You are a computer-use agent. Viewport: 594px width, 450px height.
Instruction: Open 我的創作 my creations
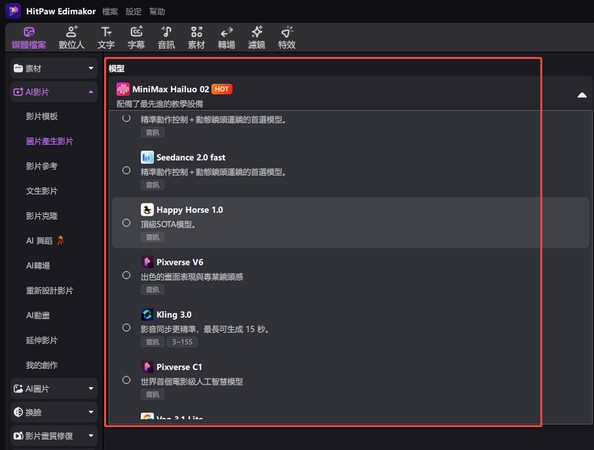(42, 365)
